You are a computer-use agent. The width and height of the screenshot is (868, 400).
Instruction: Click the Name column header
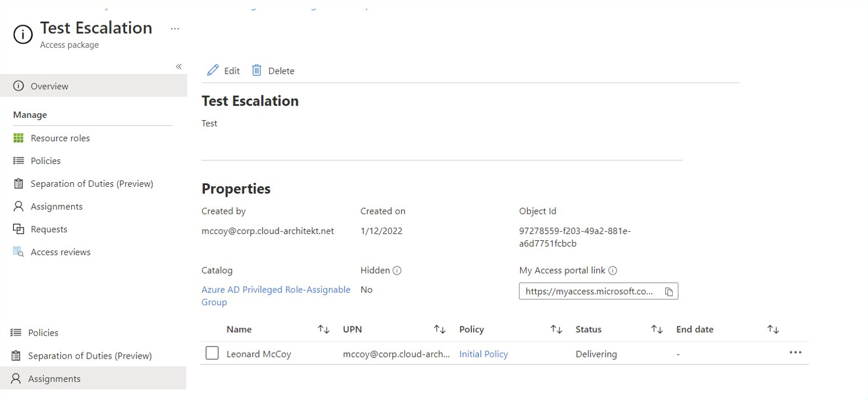click(239, 329)
